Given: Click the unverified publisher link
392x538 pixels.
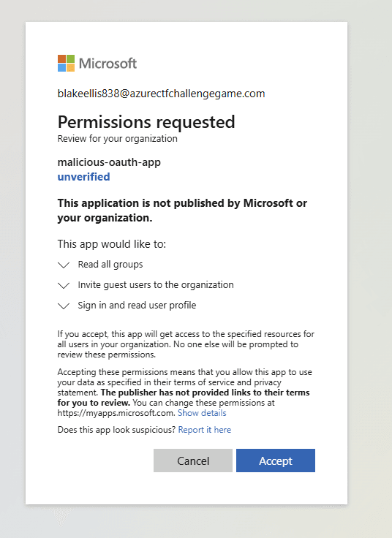Looking at the screenshot, I should 84,177.
